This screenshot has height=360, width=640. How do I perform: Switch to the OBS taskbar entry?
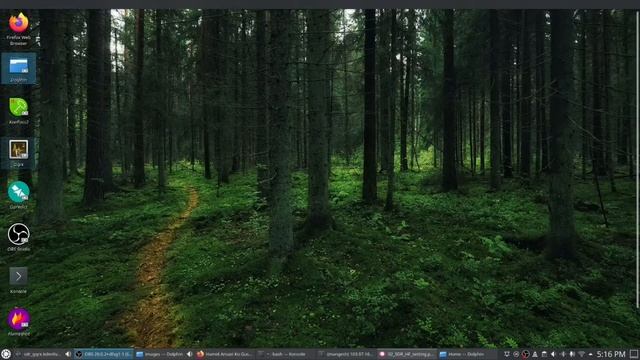pos(103,354)
